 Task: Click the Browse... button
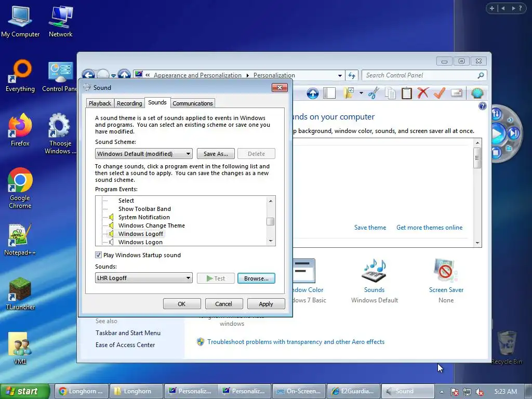[x=256, y=278]
